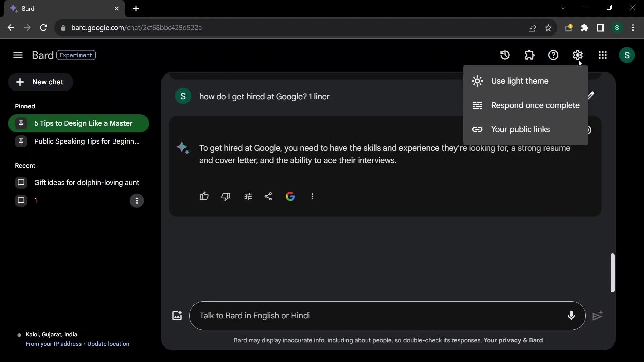Viewport: 644px width, 362px height.
Task: Open the Google account avatar in Bard header
Action: (627, 55)
